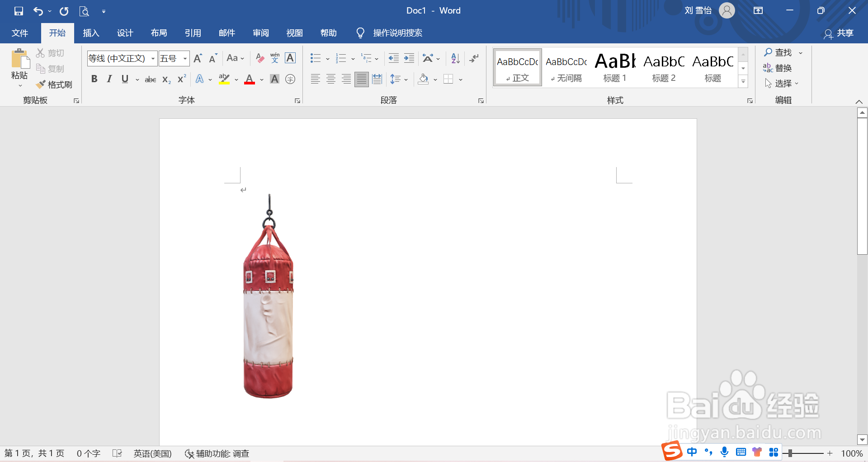Viewport: 868px width, 462px height.
Task: Switch to the 插入 ribbon tab
Action: coord(90,33)
